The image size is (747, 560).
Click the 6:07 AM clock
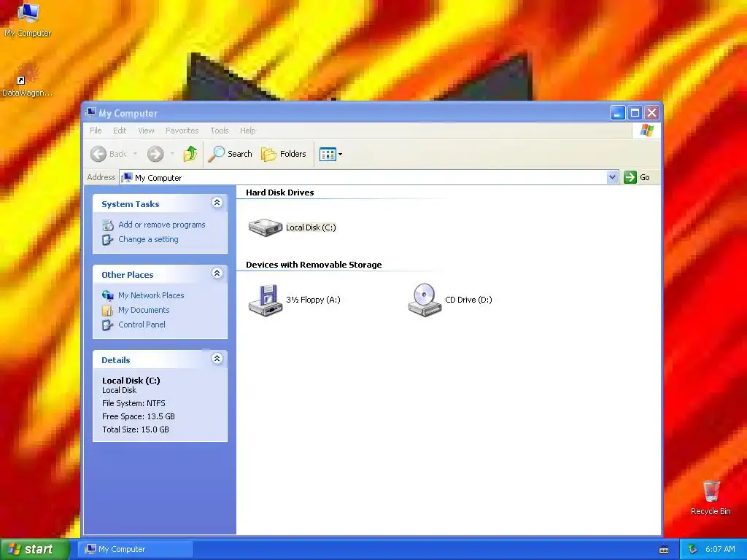click(720, 549)
